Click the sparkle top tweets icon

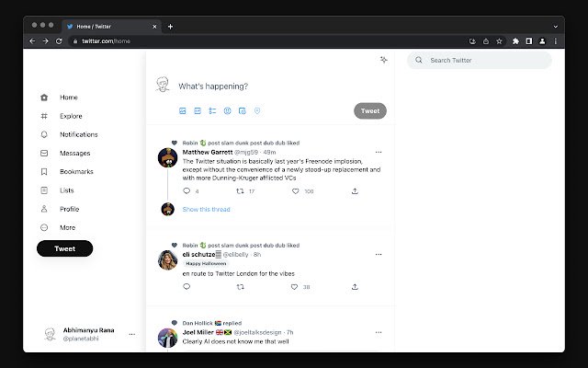tap(383, 60)
